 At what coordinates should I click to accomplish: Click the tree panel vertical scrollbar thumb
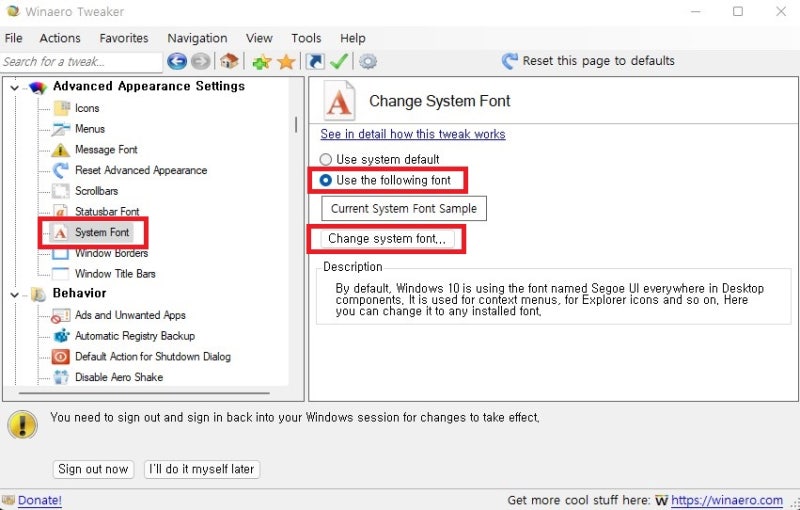[295, 125]
